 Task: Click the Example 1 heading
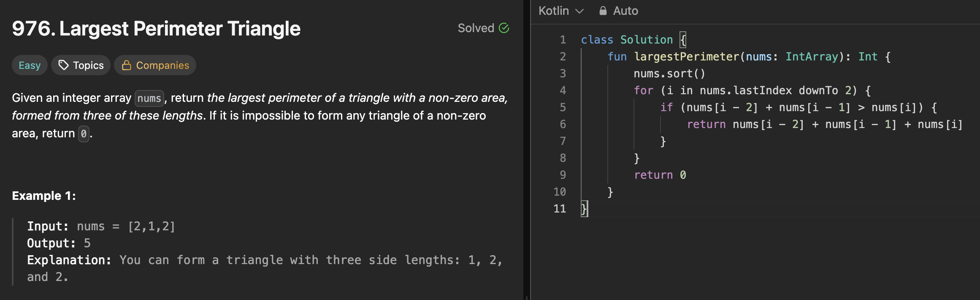[44, 196]
